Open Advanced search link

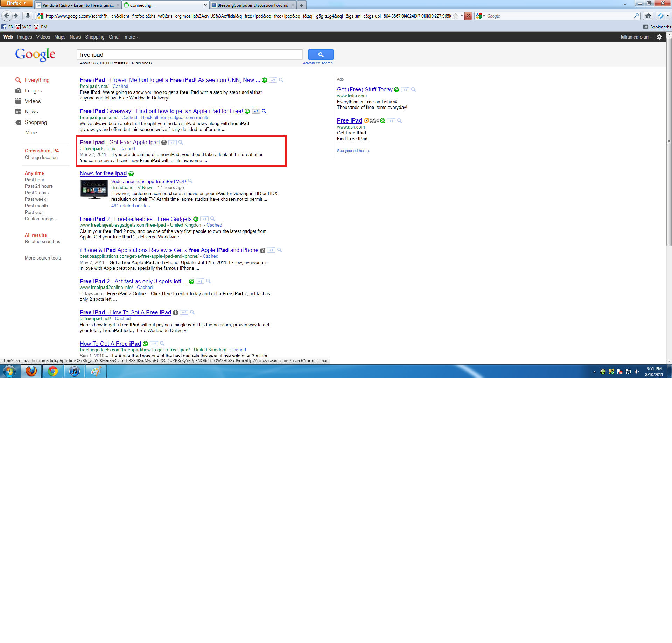318,63
